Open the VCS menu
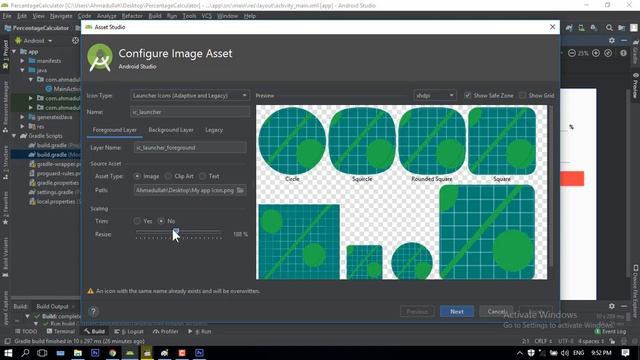640x360 pixels. (207, 16)
